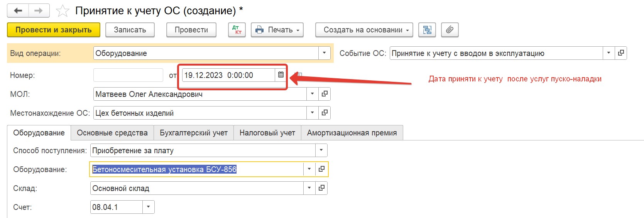The width and height of the screenshot is (644, 218).
Task: Click Счет field value 08.04.1
Action: (x=117, y=207)
